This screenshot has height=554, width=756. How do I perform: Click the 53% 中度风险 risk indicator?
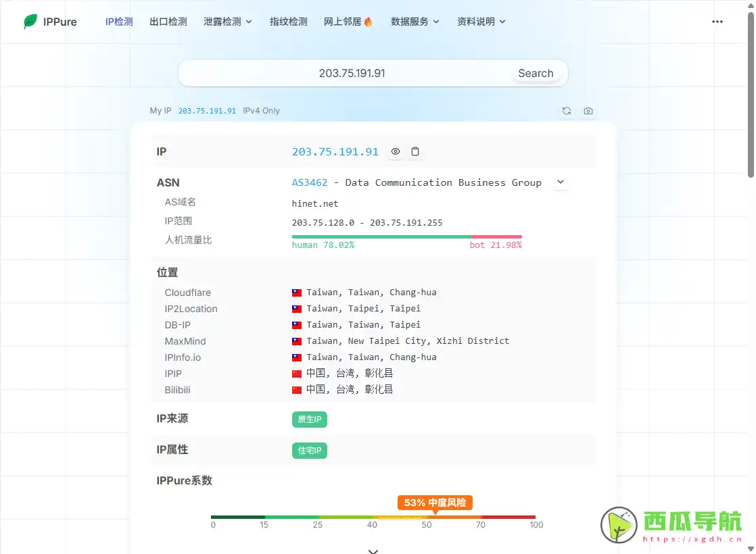point(435,503)
